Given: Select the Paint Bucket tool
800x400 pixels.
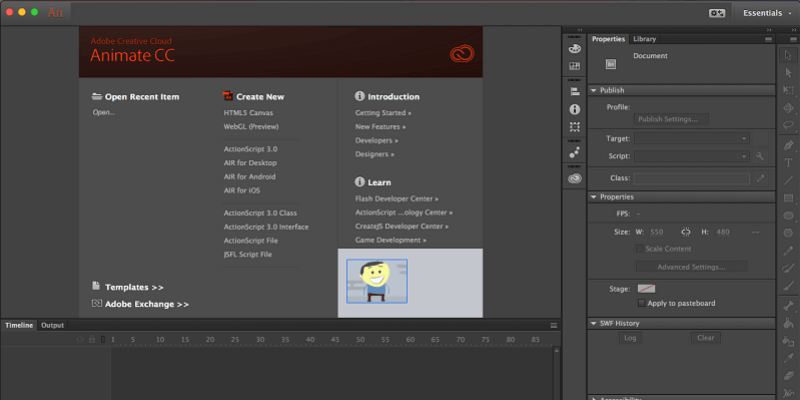Looking at the screenshot, I should click(788, 323).
